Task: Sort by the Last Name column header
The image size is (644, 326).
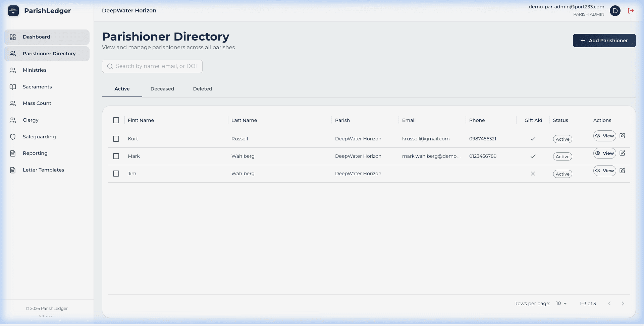Action: [244, 120]
